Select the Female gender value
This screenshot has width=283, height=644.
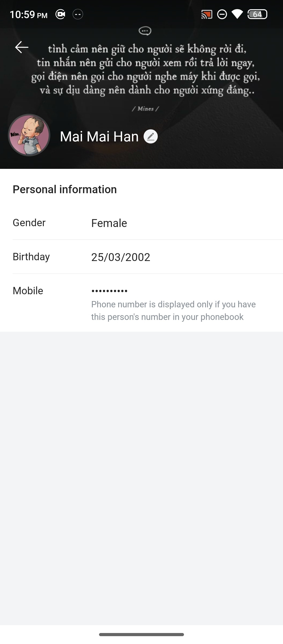109,223
